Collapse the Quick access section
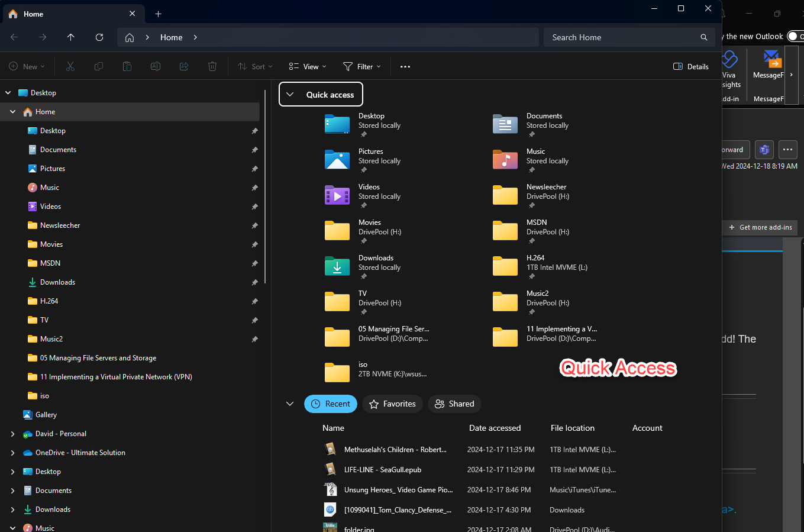Screen dimensions: 804x532 click(x=290, y=95)
